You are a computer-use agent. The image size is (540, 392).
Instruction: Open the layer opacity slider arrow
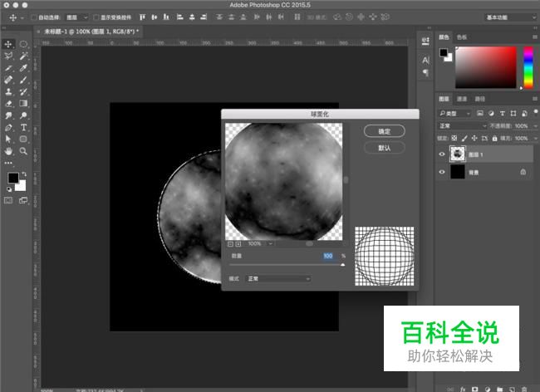click(x=535, y=126)
